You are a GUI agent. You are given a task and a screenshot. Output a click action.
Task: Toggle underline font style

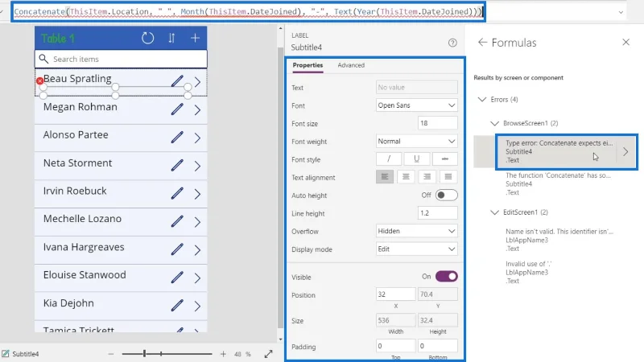[416, 158]
